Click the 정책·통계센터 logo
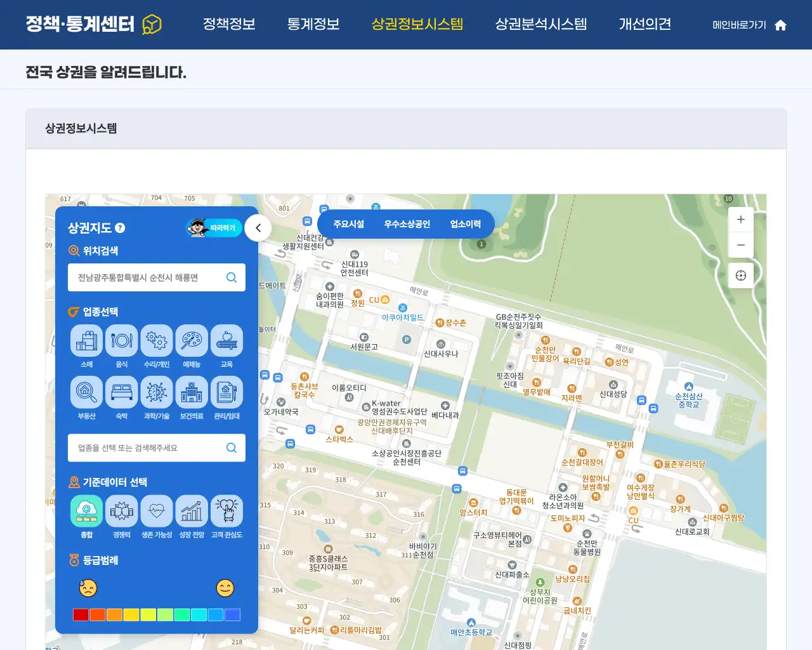The height and width of the screenshot is (650, 812). tap(93, 24)
